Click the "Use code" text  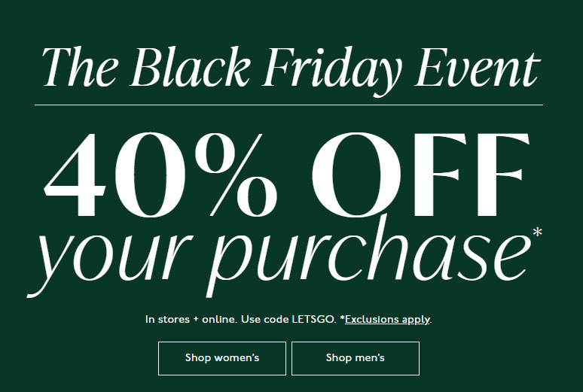coord(264,320)
